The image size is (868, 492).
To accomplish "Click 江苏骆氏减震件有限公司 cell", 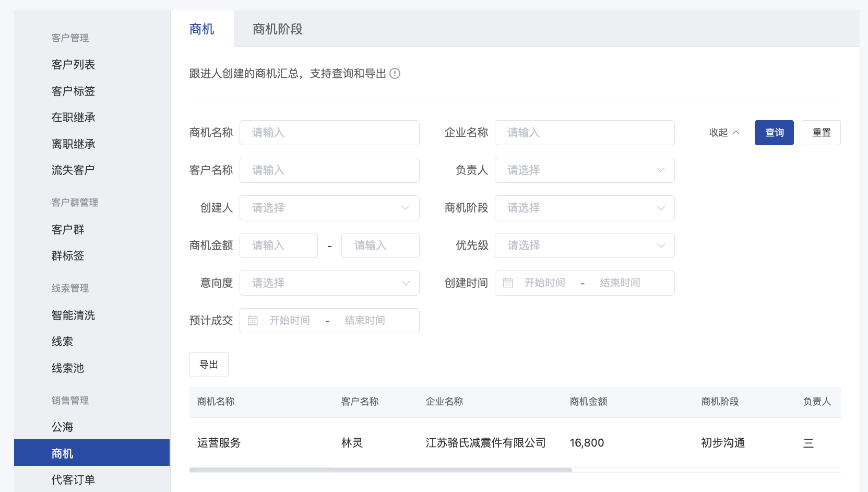I will click(x=485, y=443).
